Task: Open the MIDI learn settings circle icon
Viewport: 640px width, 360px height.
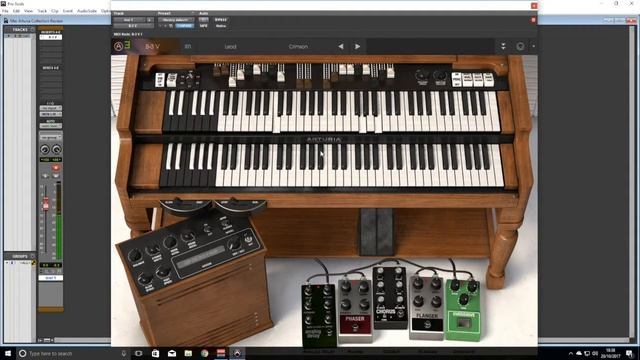Action: point(520,46)
